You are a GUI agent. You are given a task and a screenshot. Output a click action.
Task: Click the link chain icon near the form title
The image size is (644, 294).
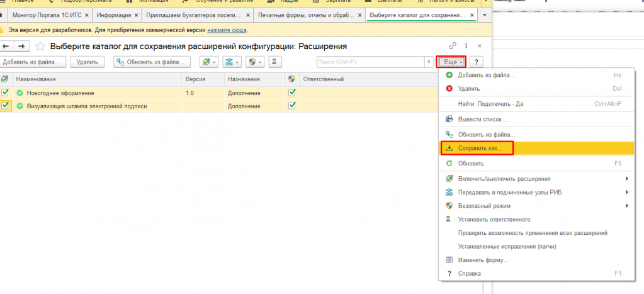[453, 45]
